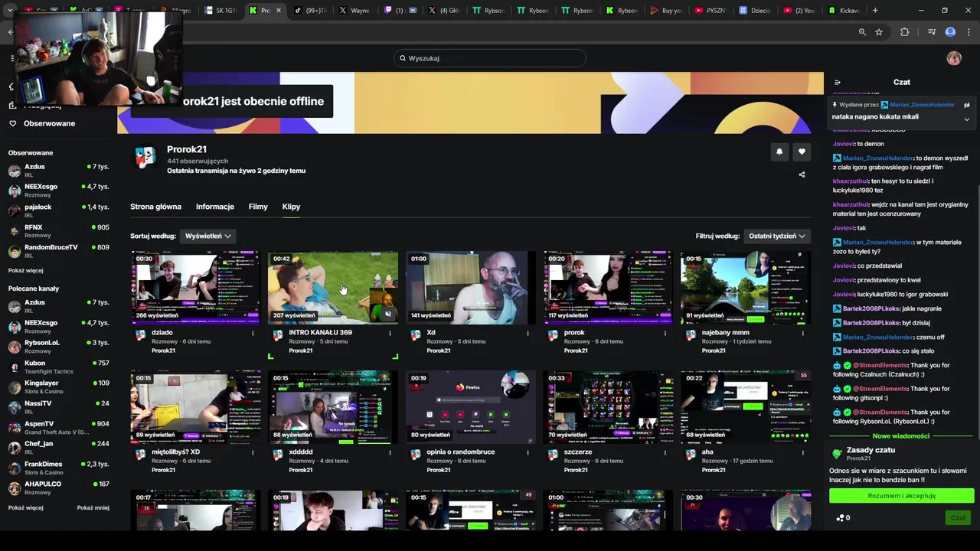Viewport: 980px width, 551px height.
Task: Hide the pinned message eye icon
Action: 966,105
